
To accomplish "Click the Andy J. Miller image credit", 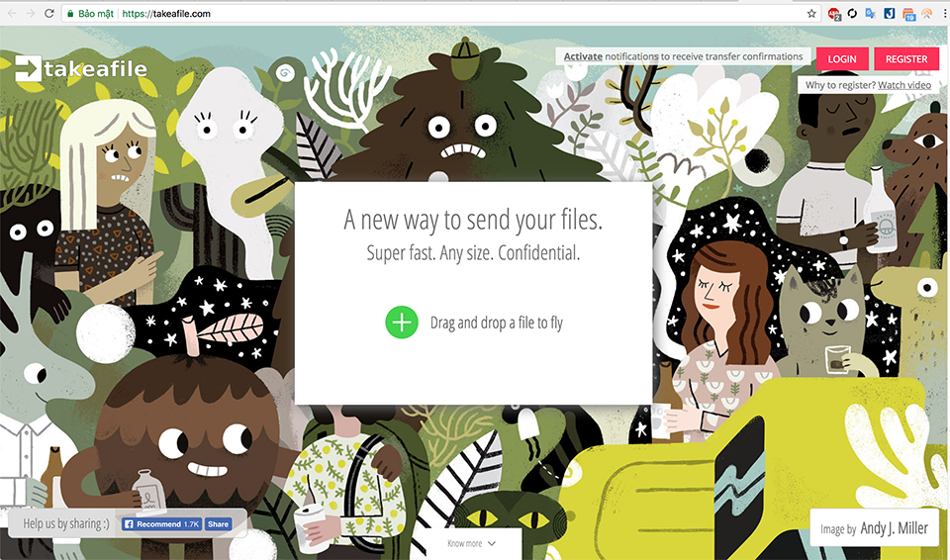I will click(x=874, y=528).
